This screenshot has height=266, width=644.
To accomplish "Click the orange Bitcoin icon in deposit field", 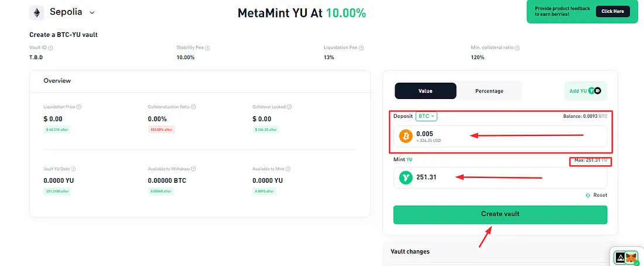I will pyautogui.click(x=406, y=137).
